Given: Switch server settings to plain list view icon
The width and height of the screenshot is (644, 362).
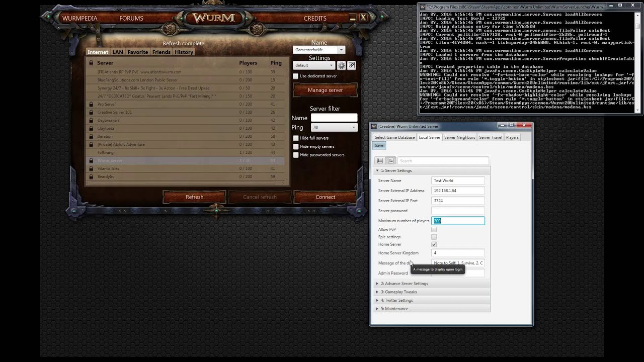Looking at the screenshot, I should tap(380, 160).
